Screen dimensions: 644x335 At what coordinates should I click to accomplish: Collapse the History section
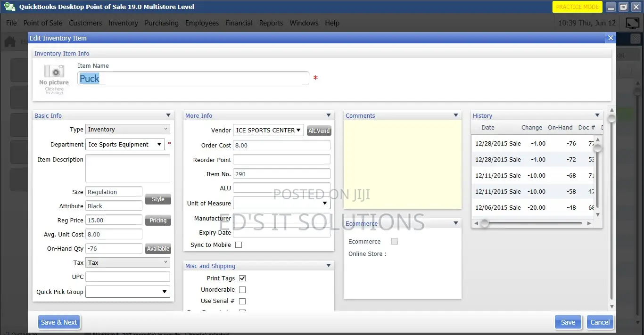(597, 115)
